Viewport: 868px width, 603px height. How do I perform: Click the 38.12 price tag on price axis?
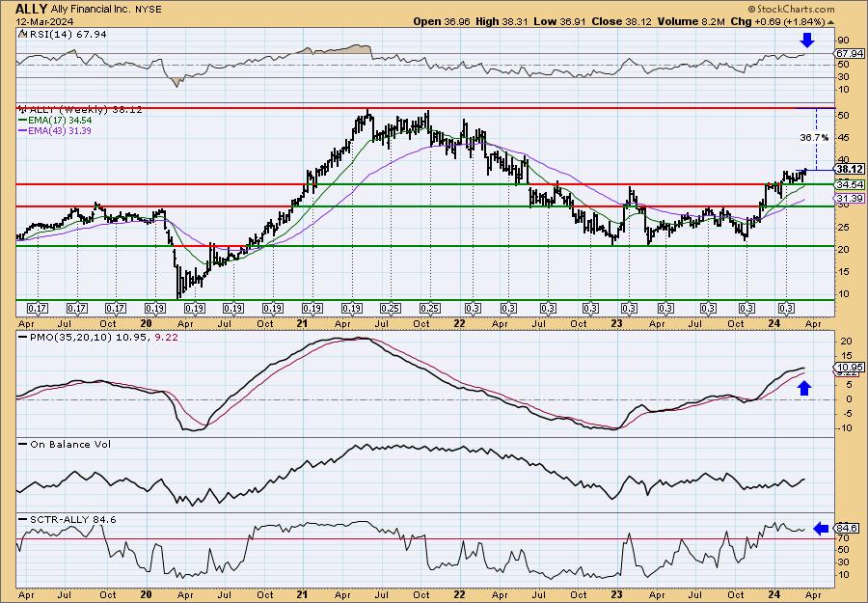[850, 170]
